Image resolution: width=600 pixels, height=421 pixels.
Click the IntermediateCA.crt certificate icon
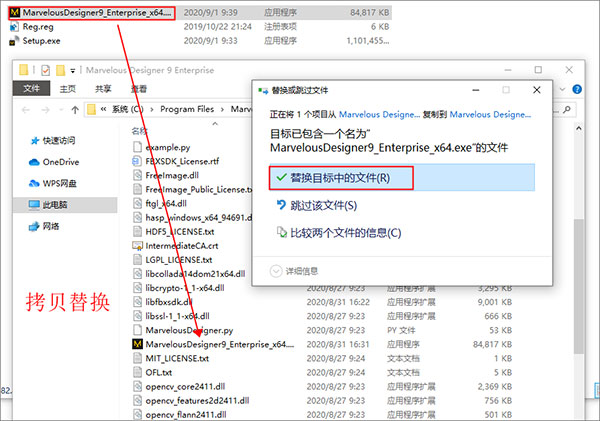click(137, 246)
